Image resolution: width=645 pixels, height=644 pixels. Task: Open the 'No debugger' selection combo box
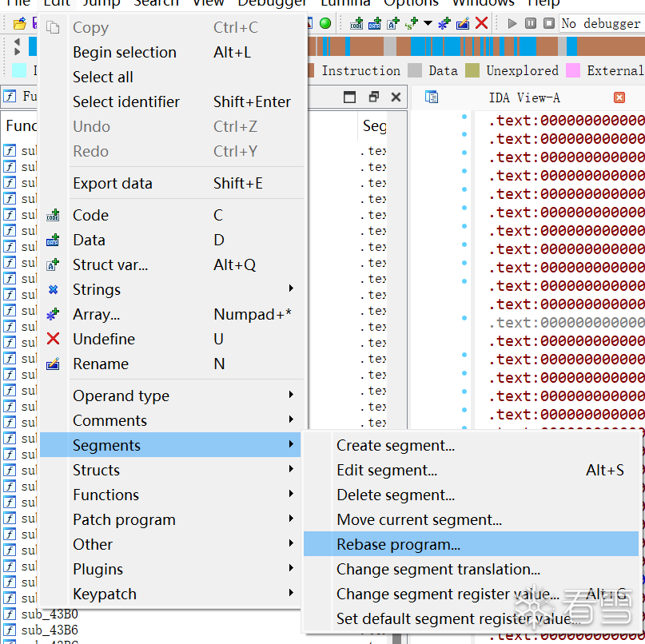pyautogui.click(x=602, y=23)
